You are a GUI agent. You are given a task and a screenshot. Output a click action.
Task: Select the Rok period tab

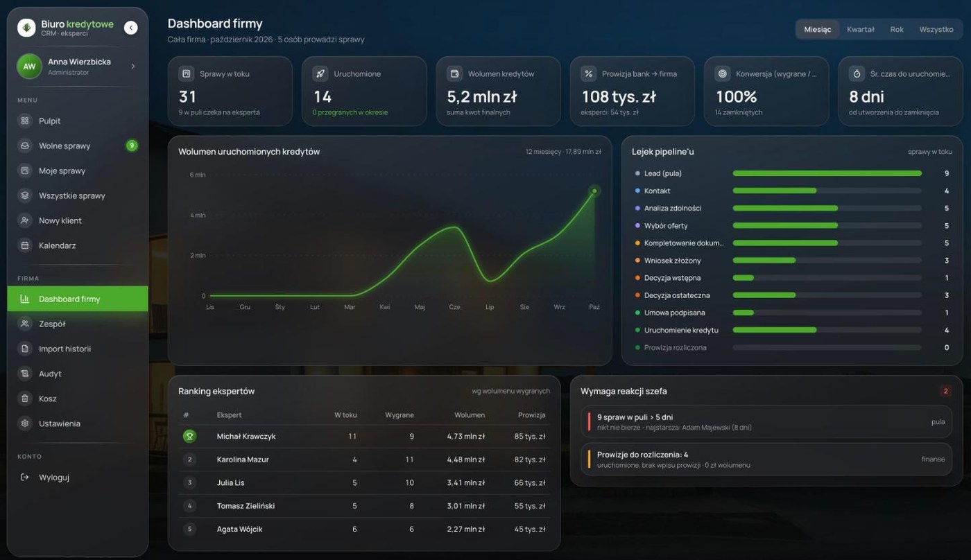point(897,29)
